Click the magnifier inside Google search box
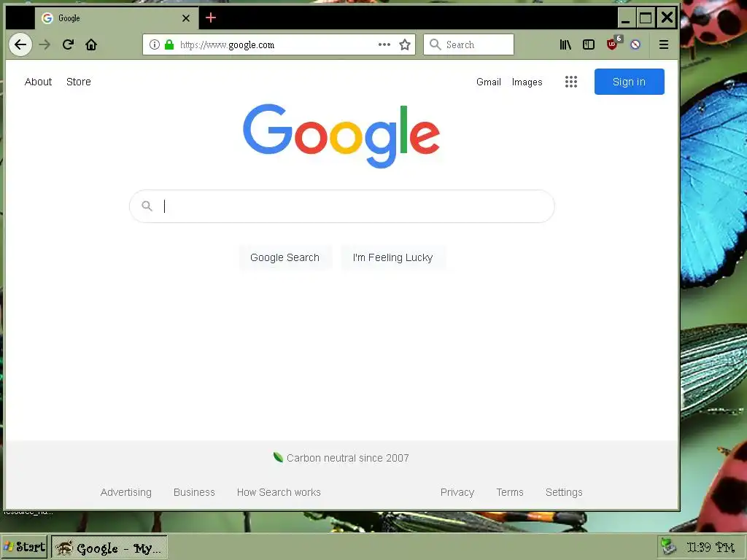Viewport: 747px width, 560px height. coord(147,206)
